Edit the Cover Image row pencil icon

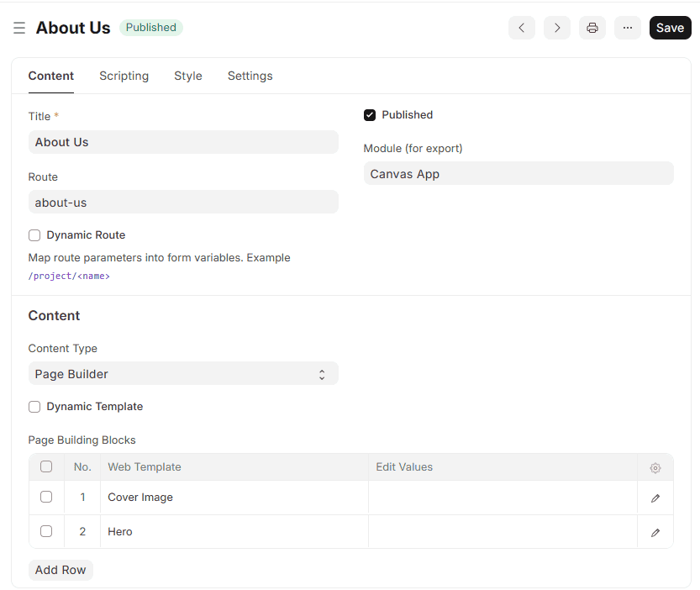click(655, 498)
